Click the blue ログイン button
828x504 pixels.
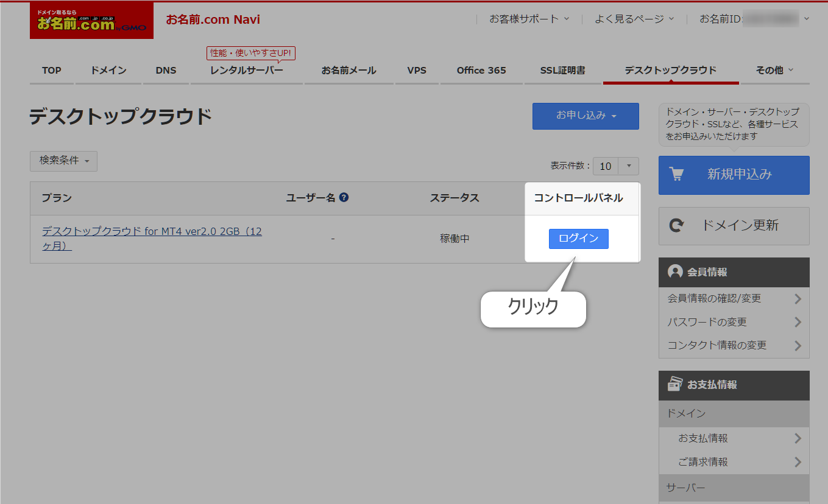click(x=579, y=239)
